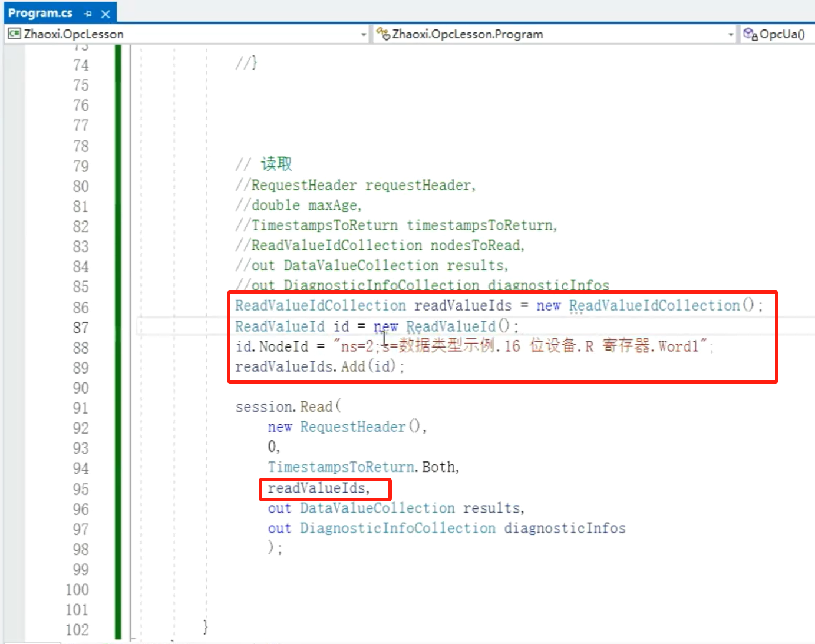Click the green change indicator bar at line 80

(118, 186)
